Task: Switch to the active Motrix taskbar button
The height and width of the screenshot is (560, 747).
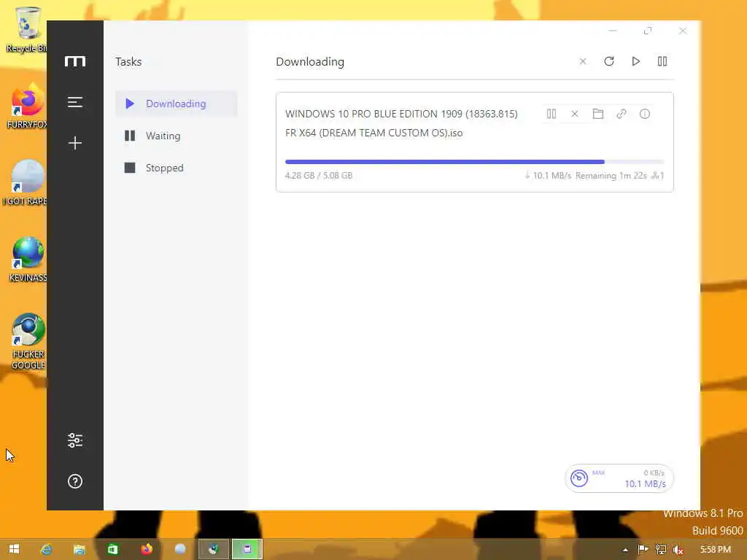Action: 247,549
